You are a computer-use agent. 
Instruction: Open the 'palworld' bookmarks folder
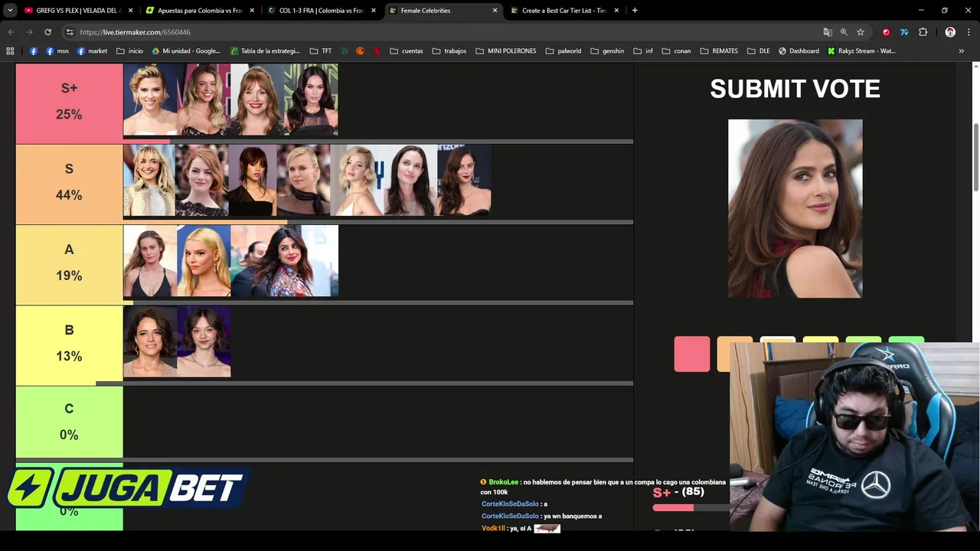563,51
